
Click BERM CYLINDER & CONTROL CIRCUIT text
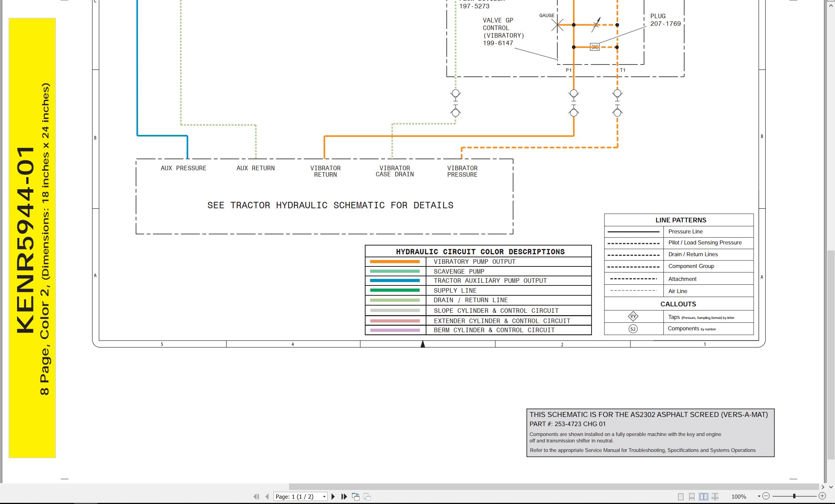pos(494,330)
